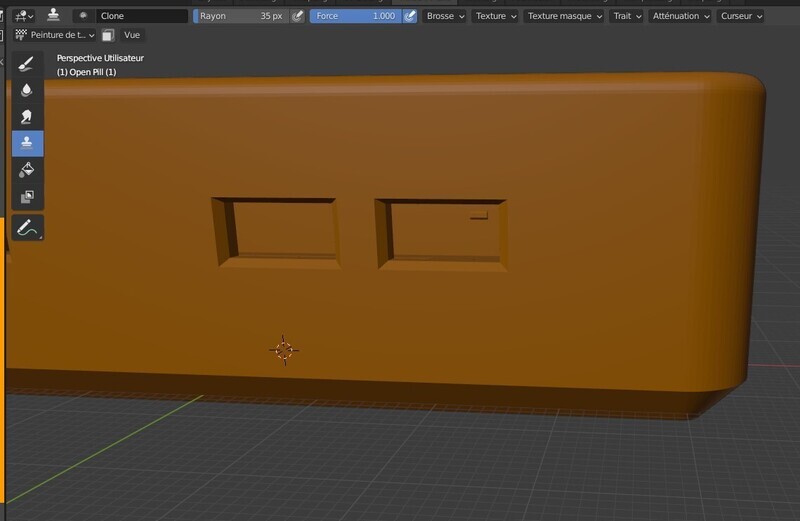The width and height of the screenshot is (800, 521).
Task: Open the Vue menu
Action: click(132, 35)
